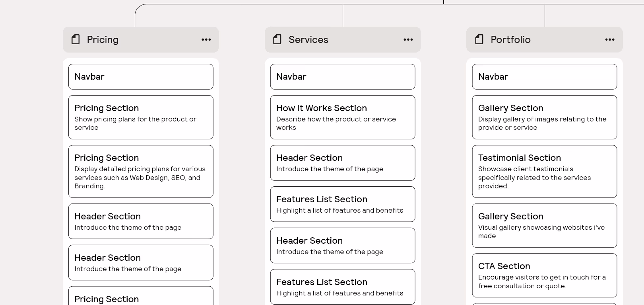Pick the Gallery Section card showcasing websites
The height and width of the screenshot is (305, 644).
pos(545,225)
